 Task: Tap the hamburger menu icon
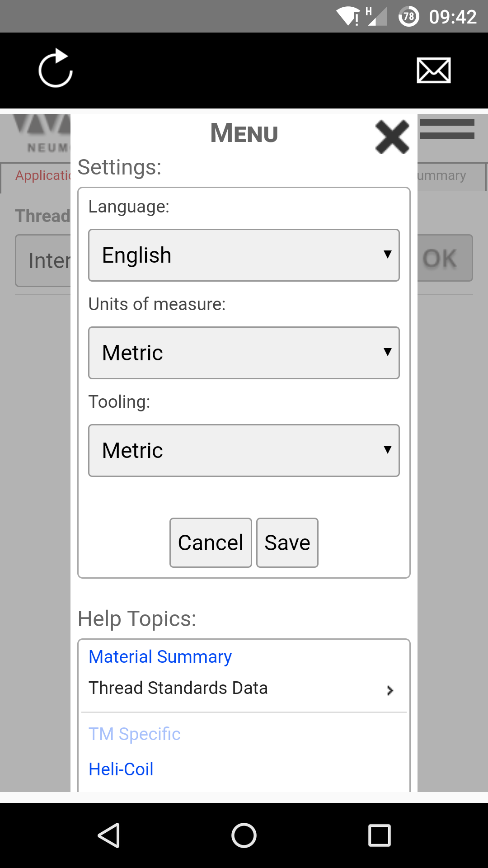(x=447, y=129)
